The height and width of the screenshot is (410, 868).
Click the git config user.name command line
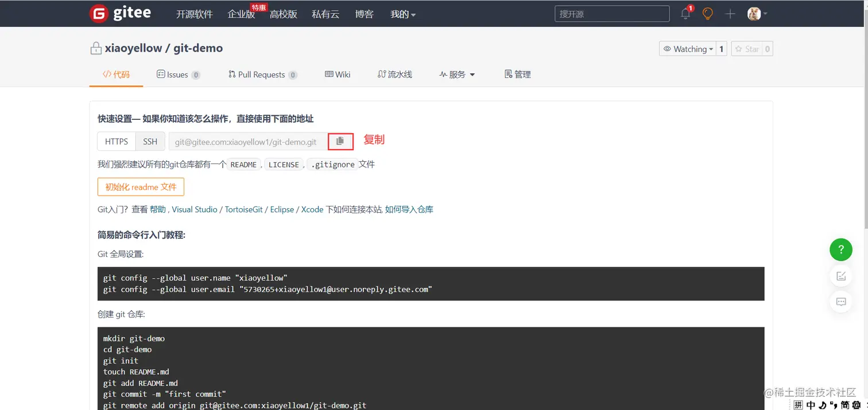(195, 278)
